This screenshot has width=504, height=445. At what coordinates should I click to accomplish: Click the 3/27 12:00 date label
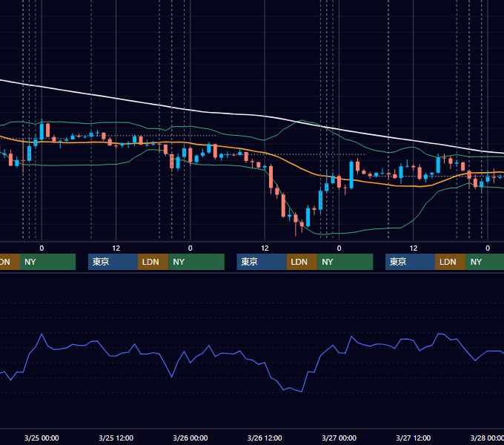[x=414, y=438]
